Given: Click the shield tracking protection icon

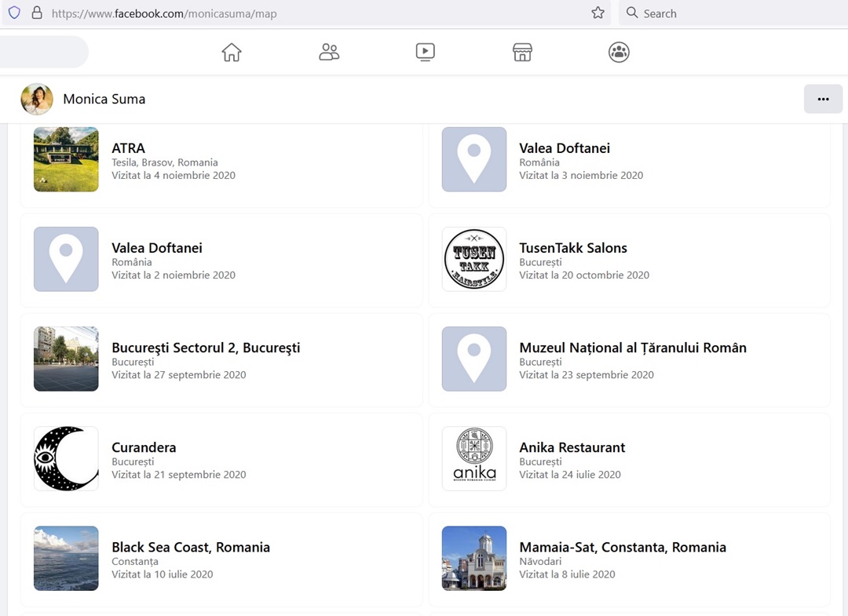Looking at the screenshot, I should [x=14, y=13].
